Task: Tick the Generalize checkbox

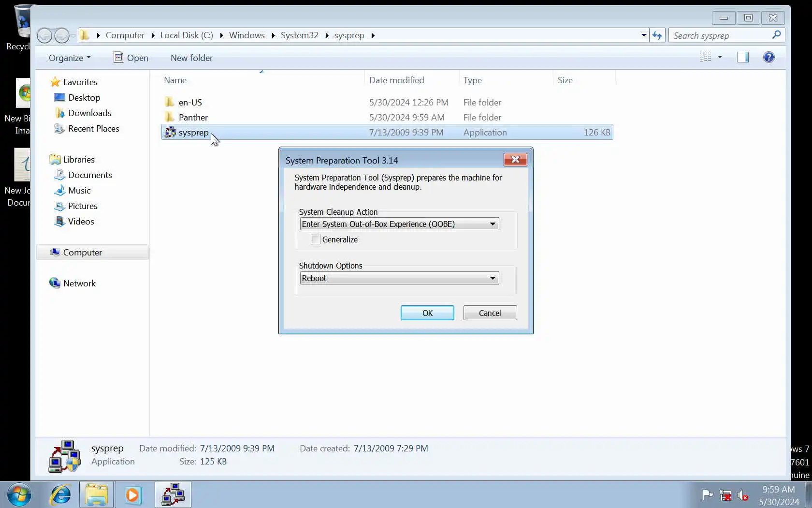Action: click(316, 239)
